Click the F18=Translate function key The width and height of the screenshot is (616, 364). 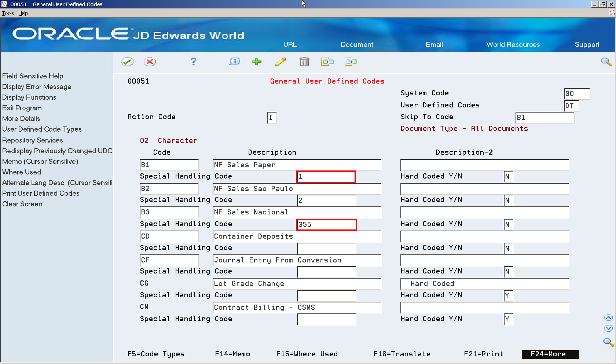pos(402,354)
